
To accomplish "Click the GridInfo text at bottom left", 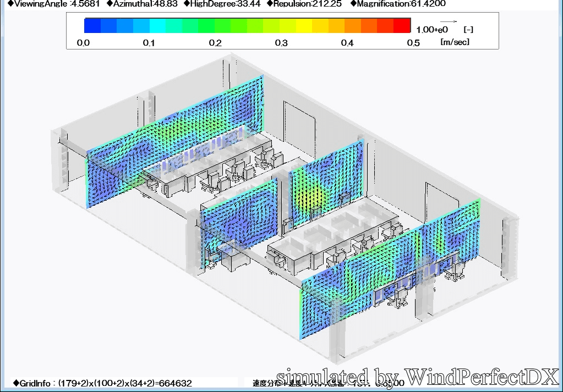I will click(x=102, y=383).
